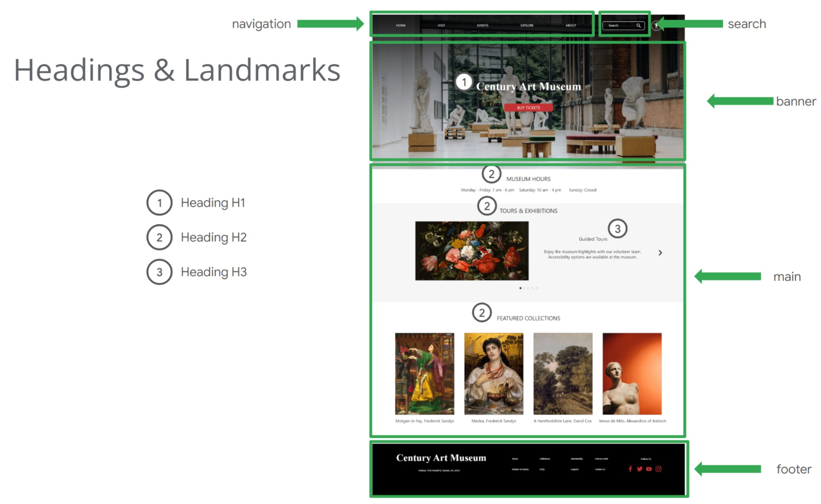Open the Facebook social icon
This screenshot has height=504, width=821.
point(630,469)
